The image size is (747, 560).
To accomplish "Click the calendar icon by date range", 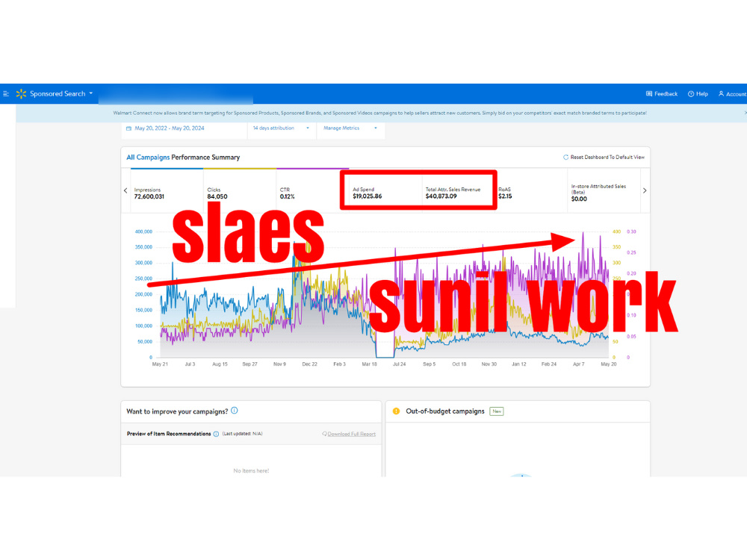I will (x=128, y=128).
